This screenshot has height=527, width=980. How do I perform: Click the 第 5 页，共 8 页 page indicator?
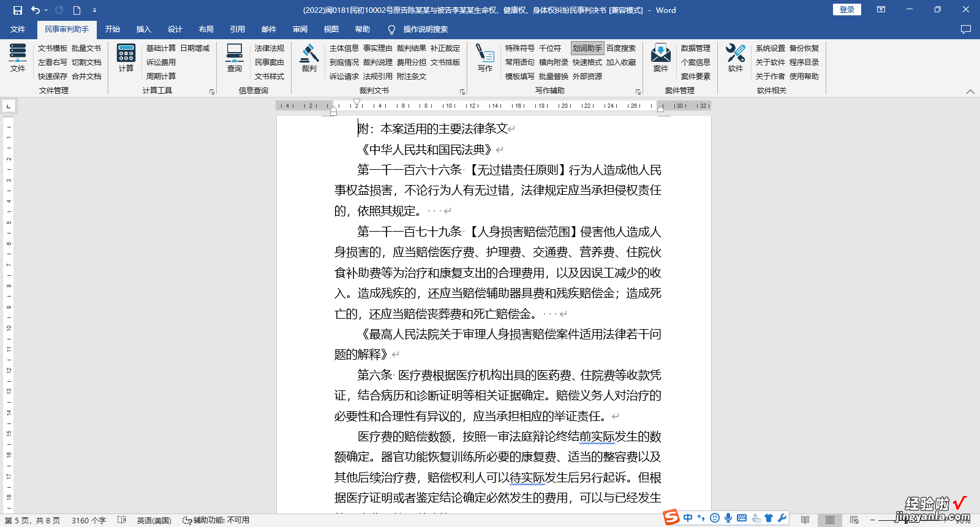32,520
